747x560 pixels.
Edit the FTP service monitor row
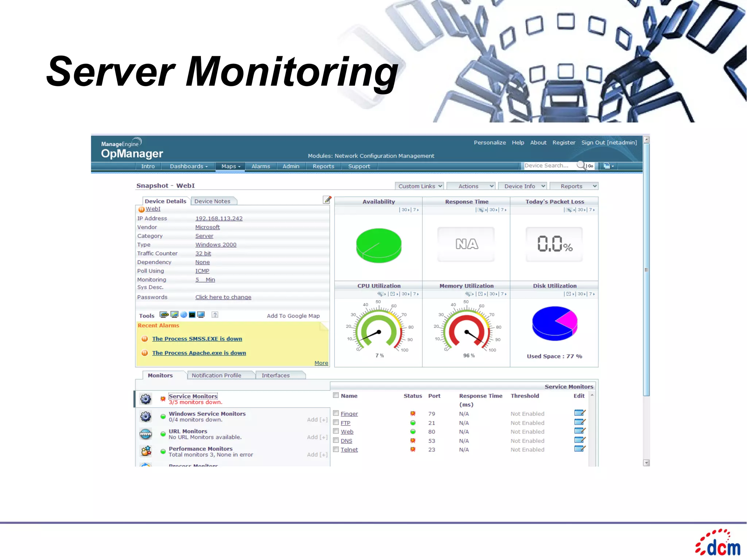tap(580, 422)
